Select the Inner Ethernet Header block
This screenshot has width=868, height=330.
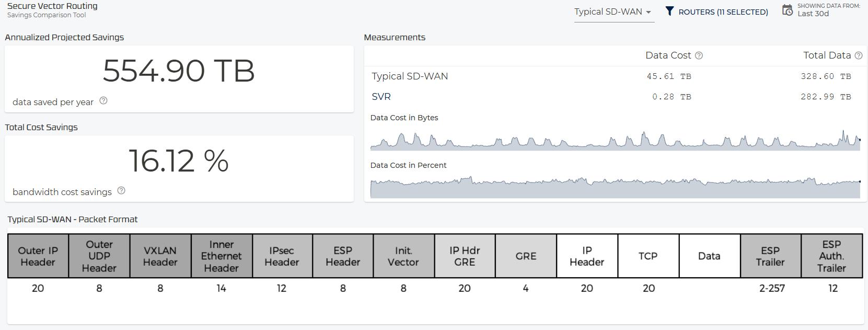(x=222, y=256)
